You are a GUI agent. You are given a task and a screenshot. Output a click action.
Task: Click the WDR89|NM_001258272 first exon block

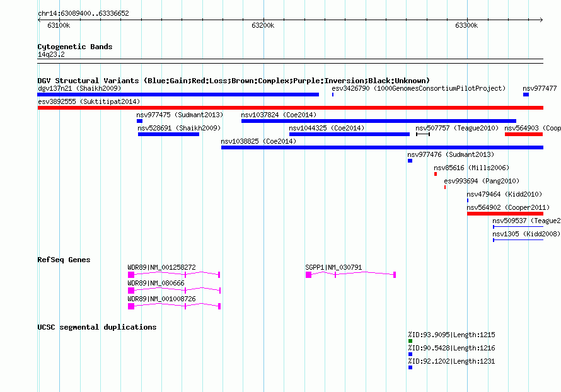point(131,275)
